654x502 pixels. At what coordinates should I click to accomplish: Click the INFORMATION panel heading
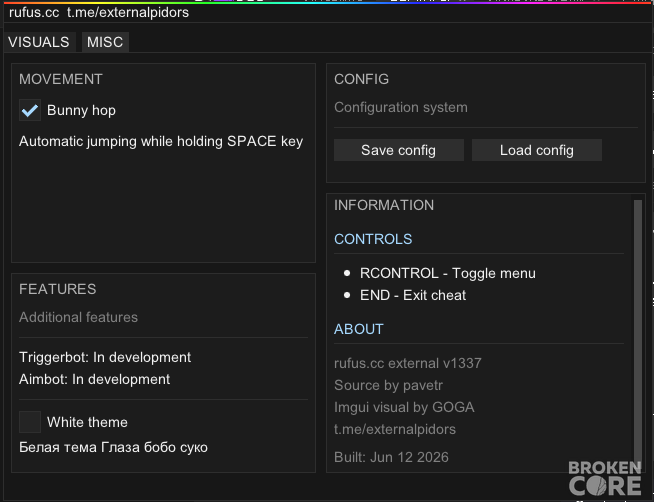click(384, 205)
